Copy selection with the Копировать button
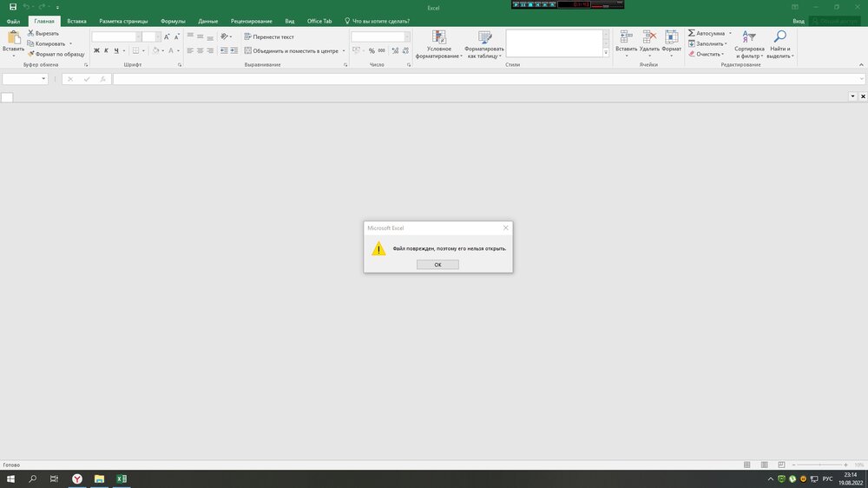This screenshot has width=868, height=488. click(47, 43)
